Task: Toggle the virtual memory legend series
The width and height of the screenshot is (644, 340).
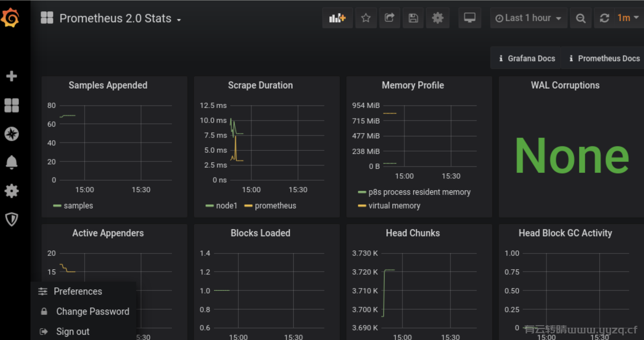Action: 394,206
